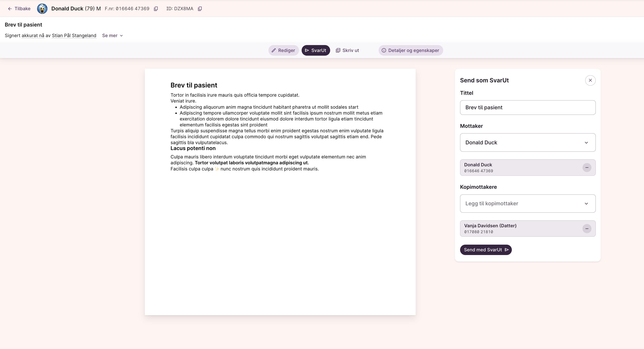Click the sparkle icon in letter text
The image size is (644, 349).
[217, 169]
